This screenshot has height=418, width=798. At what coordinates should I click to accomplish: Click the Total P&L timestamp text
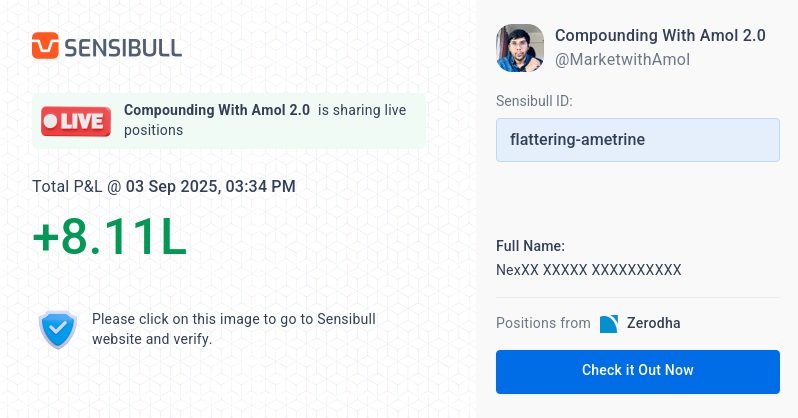click(164, 186)
